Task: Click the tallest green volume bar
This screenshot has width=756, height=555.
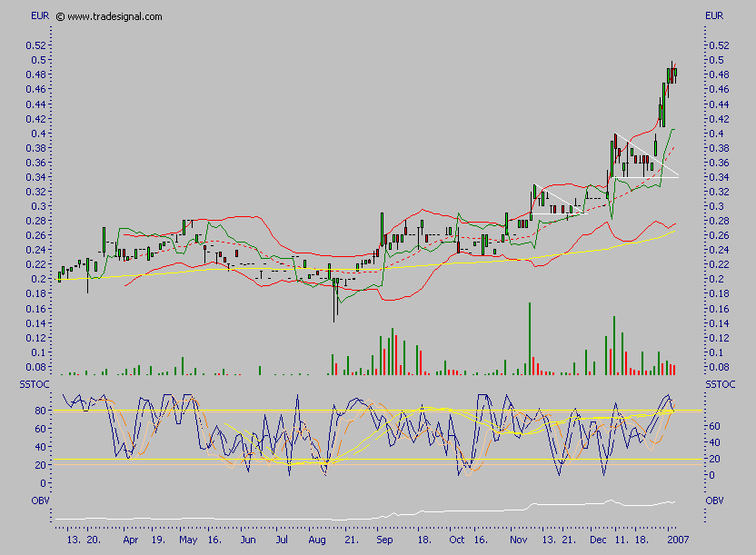Action: [530, 336]
